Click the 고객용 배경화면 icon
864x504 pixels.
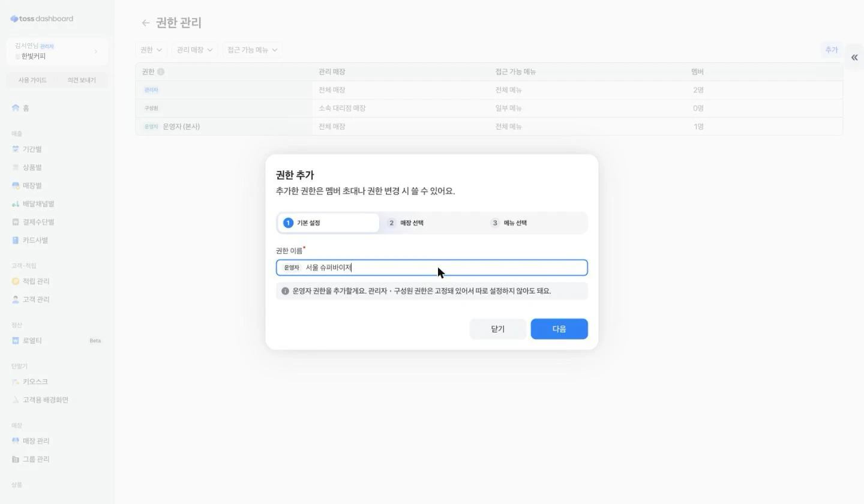tap(16, 400)
